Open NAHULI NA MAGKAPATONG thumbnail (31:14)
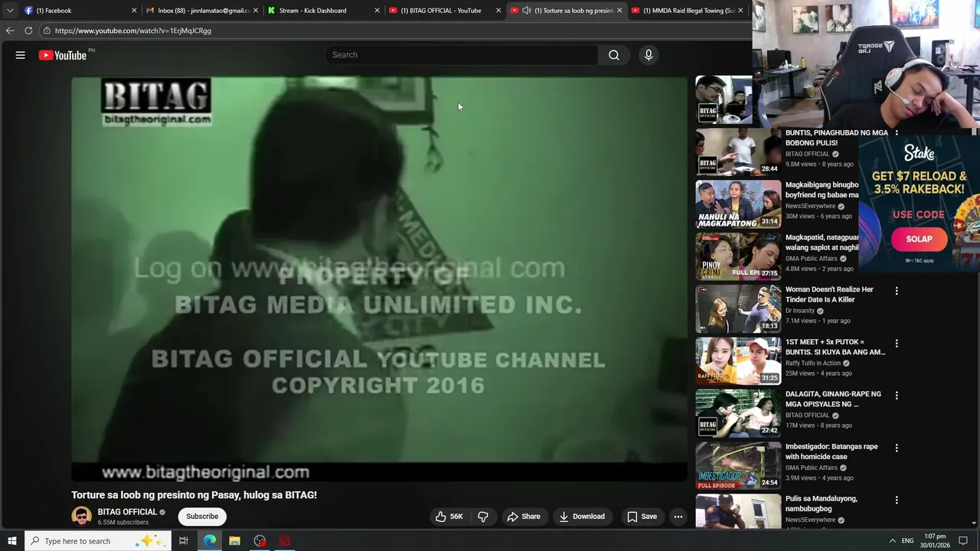Viewport: 980px width, 551px height. 738,204
